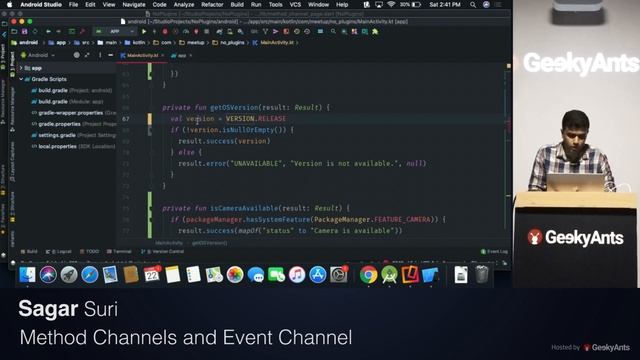The image size is (640, 360).
Task: Open the Build tool window tab
Action: [x=29, y=251]
